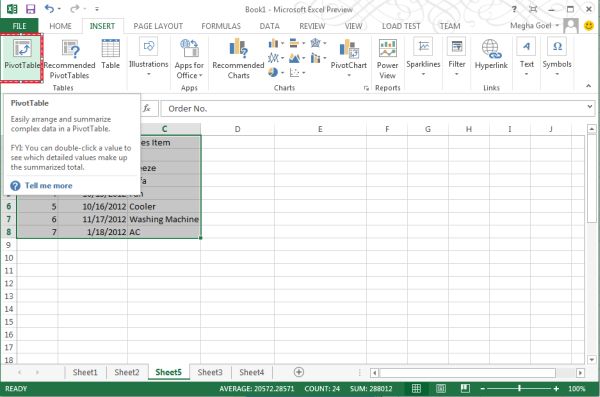Screen dimensions: 600x397
Task: Insert an area chart
Action: pos(297,58)
